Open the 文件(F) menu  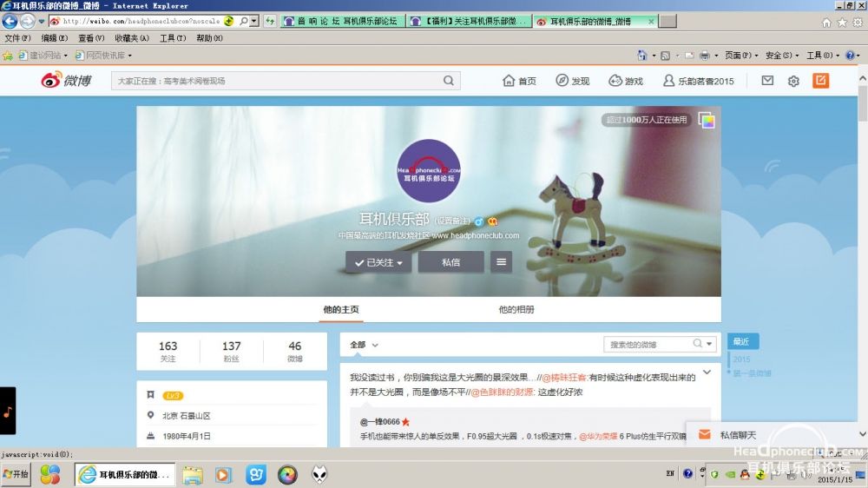(x=17, y=38)
